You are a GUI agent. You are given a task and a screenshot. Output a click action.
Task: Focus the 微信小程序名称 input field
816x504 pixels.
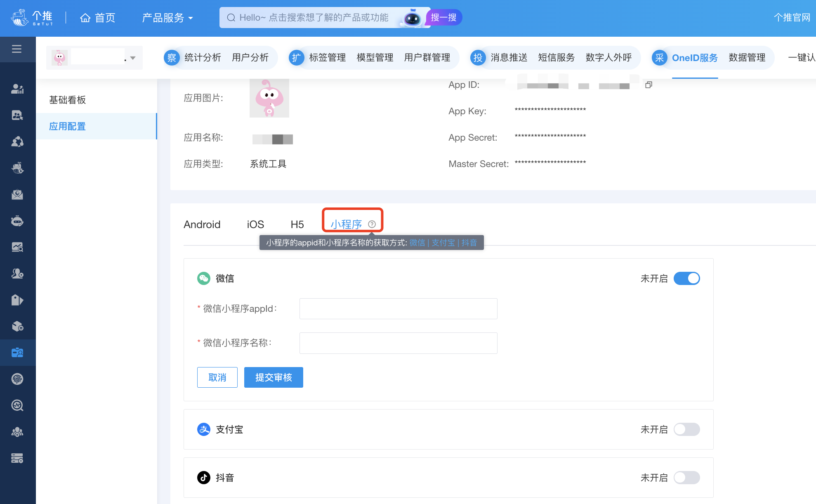coord(399,343)
